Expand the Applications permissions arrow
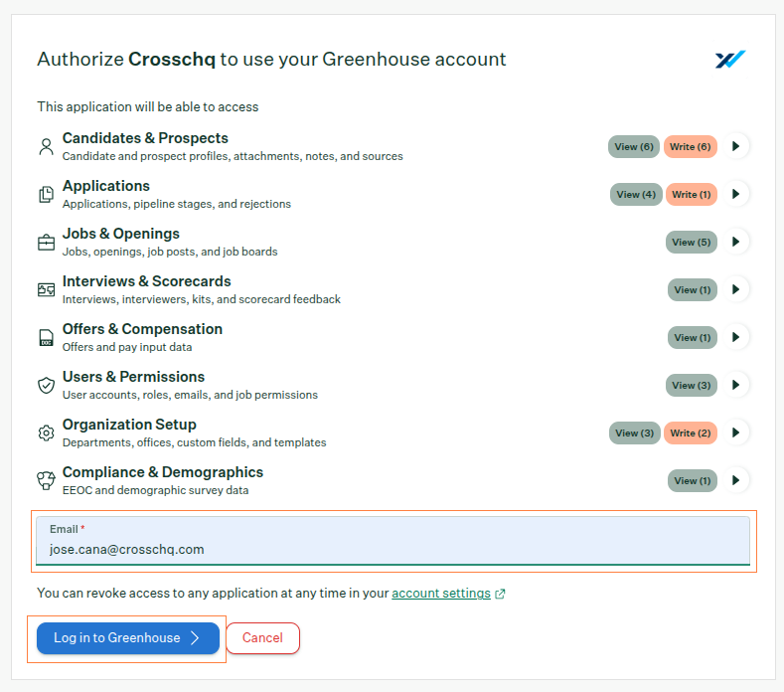 (x=736, y=194)
